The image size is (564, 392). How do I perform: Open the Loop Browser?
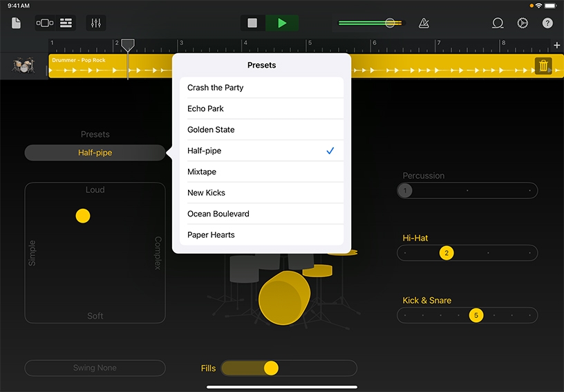[x=498, y=24]
